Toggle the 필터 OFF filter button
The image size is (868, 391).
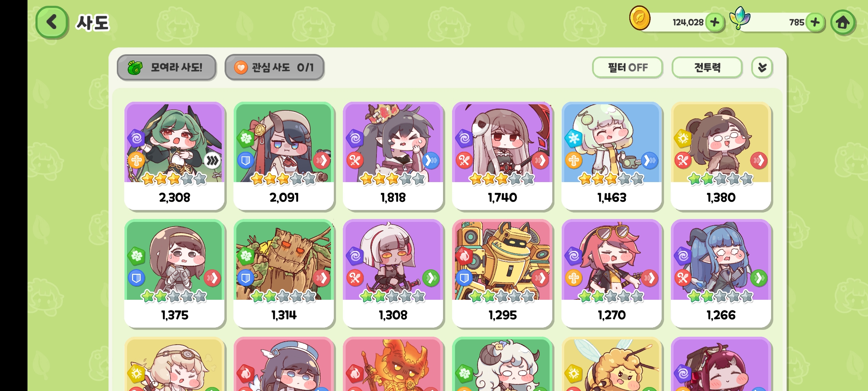pyautogui.click(x=627, y=67)
